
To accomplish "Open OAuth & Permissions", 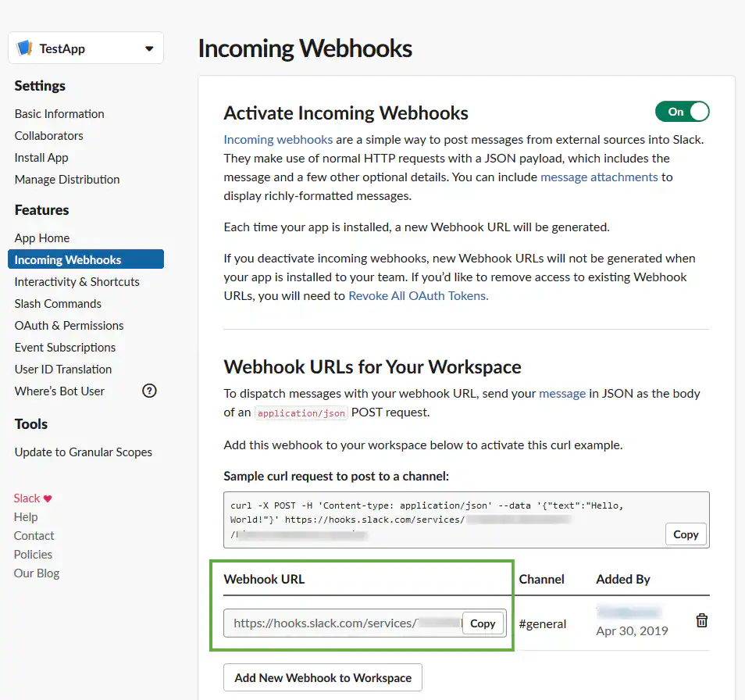I will [x=70, y=326].
